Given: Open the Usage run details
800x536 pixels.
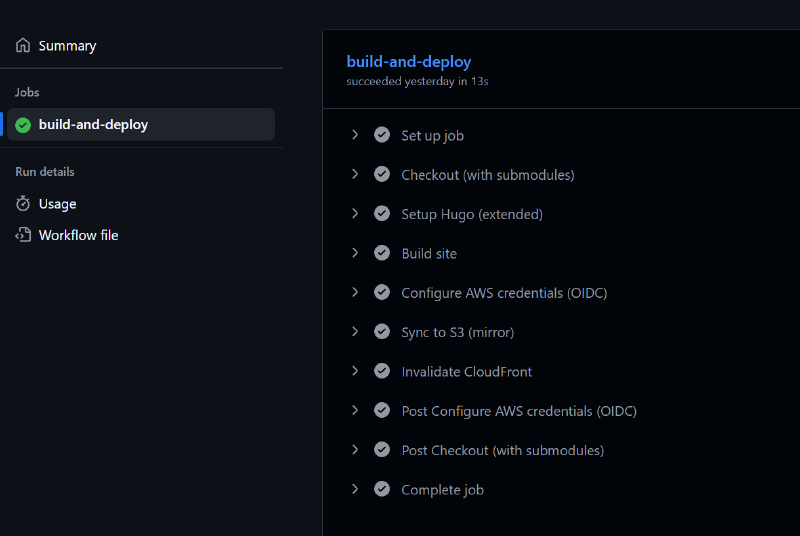Looking at the screenshot, I should [57, 204].
